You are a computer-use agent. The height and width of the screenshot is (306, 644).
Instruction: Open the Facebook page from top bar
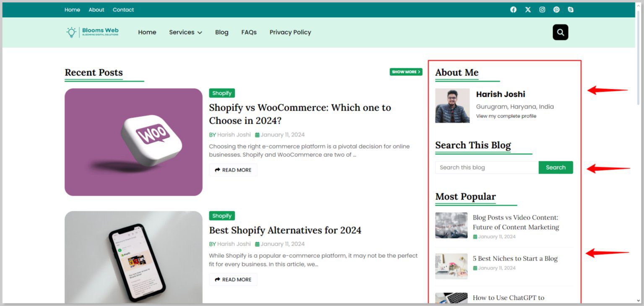tap(513, 9)
